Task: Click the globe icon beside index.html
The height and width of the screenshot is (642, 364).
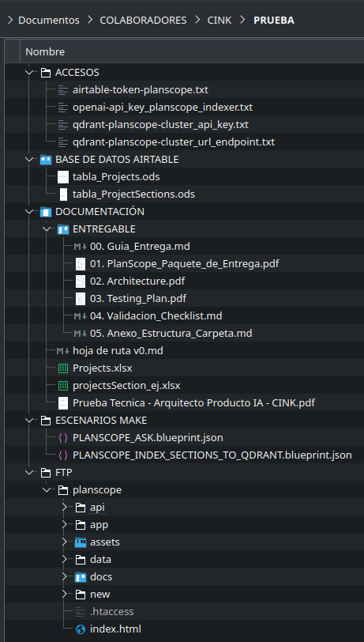Action: click(81, 629)
